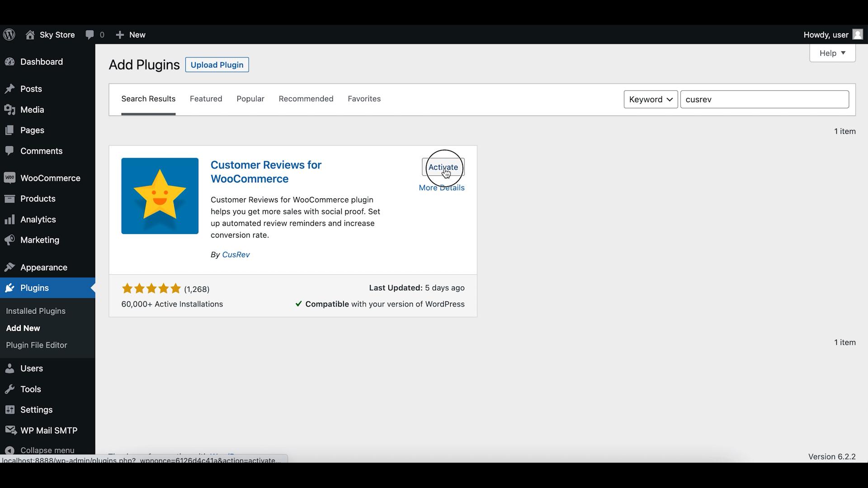Viewport: 868px width, 488px height.
Task: Click the five-star rating of the plugin
Action: tap(151, 288)
